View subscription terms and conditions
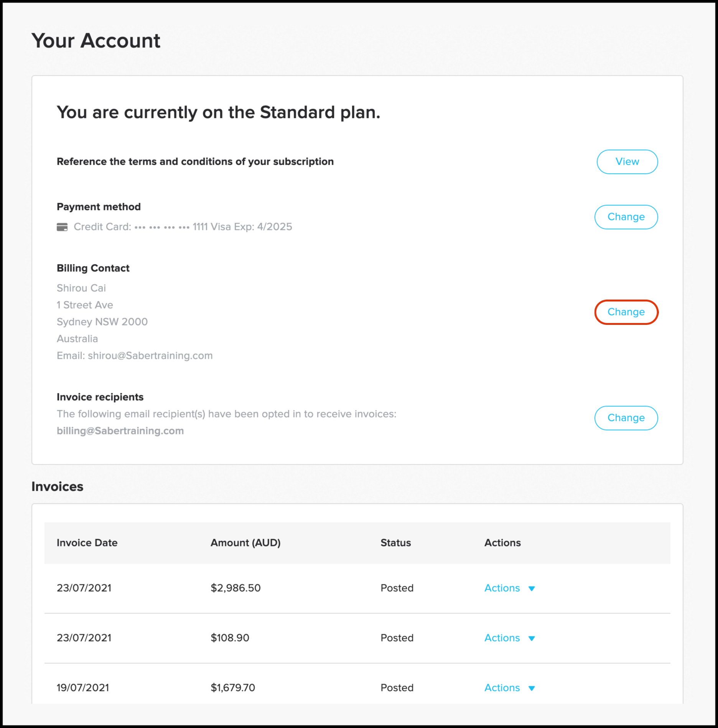 (627, 162)
